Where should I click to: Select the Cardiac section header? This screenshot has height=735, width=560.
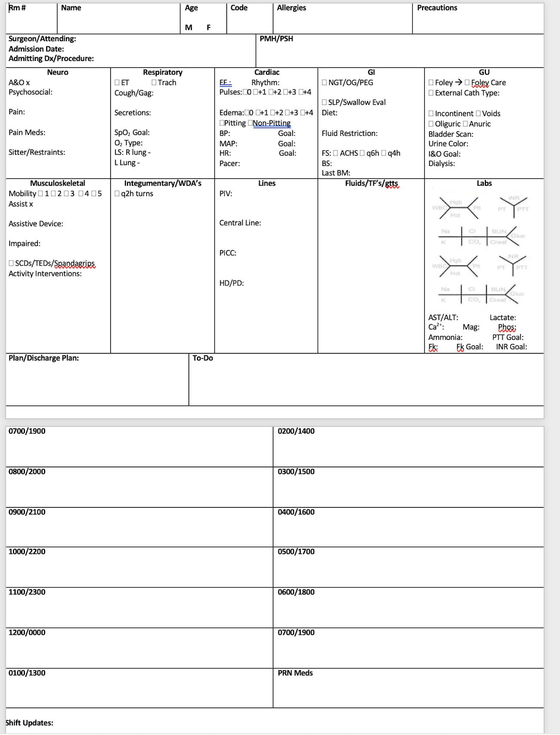click(x=266, y=72)
